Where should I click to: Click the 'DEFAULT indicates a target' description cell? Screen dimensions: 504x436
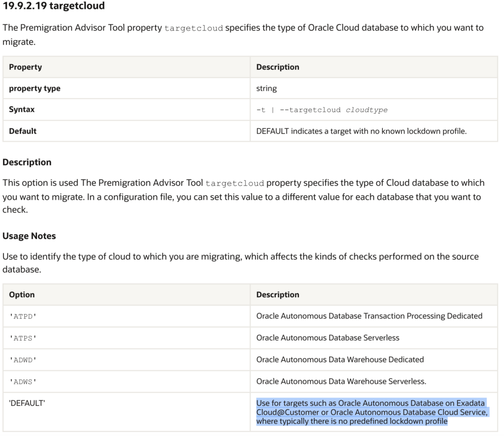pos(361,131)
